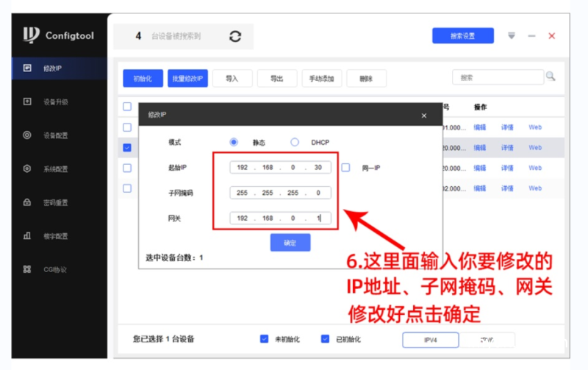Click 详情 link in the third row
Image resolution: width=588 pixels, height=370 pixels.
pos(507,168)
